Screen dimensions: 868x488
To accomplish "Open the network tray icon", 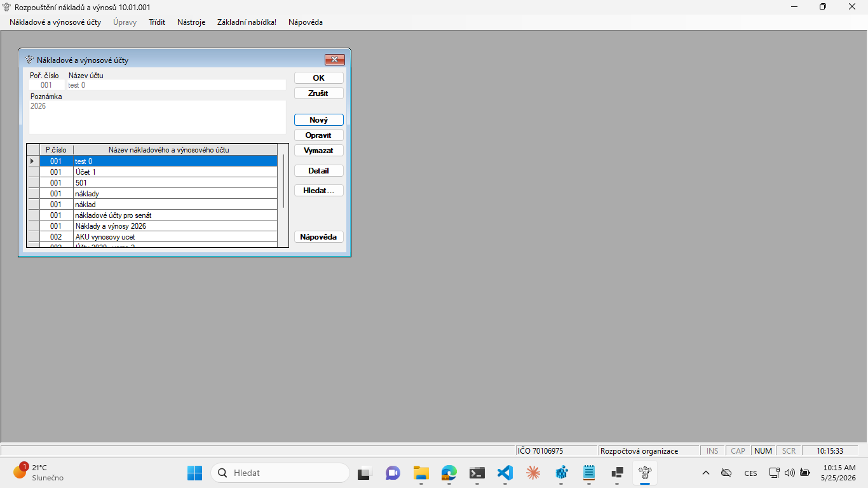I will 775,473.
